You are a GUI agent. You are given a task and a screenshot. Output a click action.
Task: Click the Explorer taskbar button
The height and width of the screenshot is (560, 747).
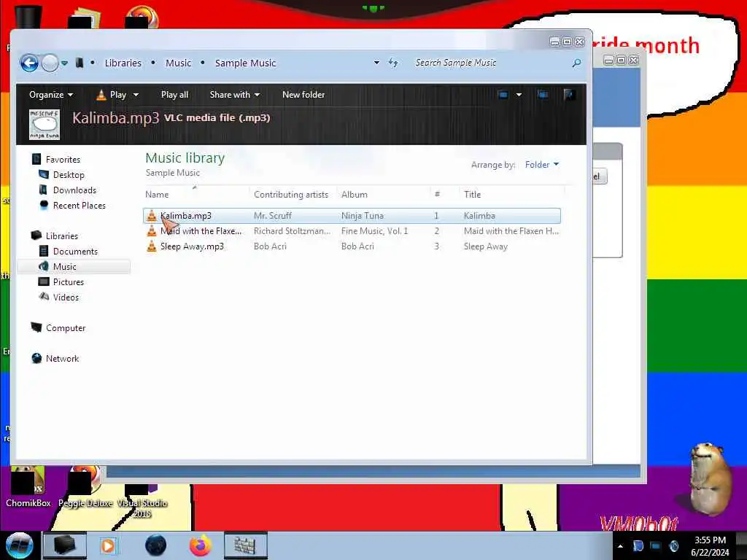click(64, 545)
